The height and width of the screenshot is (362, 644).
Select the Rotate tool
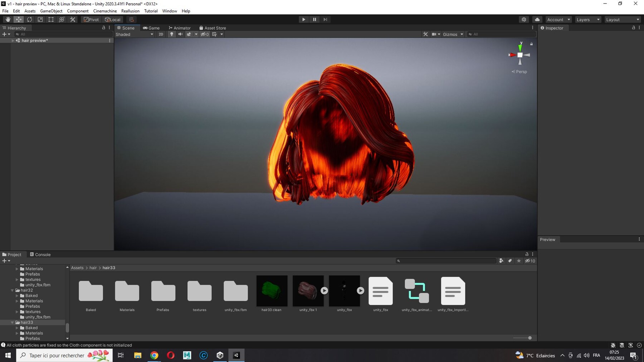click(x=29, y=20)
